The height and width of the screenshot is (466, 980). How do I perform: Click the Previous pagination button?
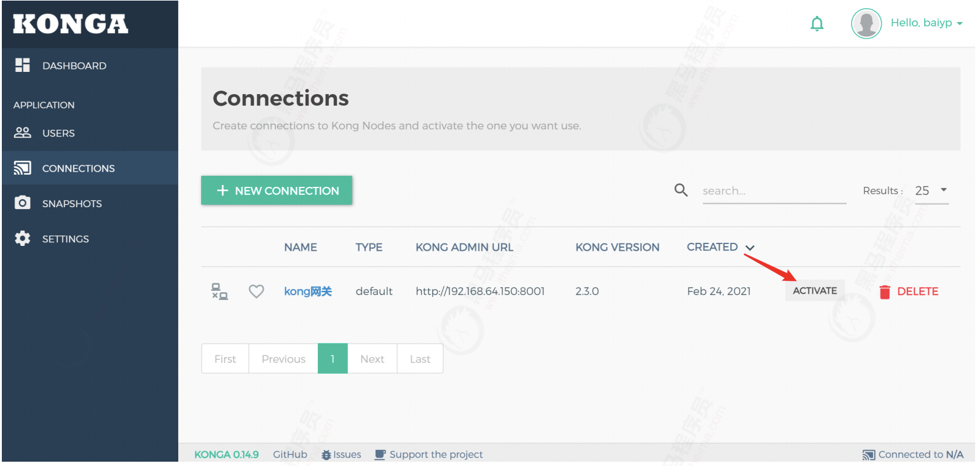click(x=283, y=358)
